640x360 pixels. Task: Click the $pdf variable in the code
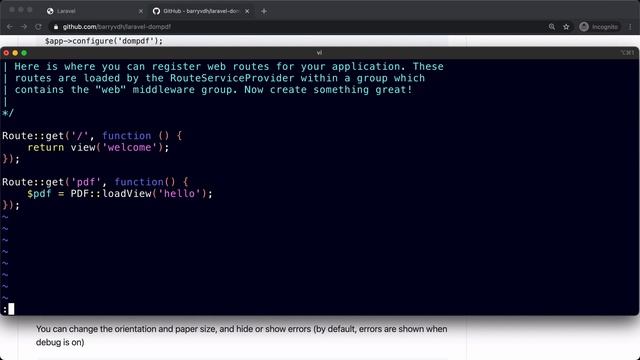[x=39, y=193]
